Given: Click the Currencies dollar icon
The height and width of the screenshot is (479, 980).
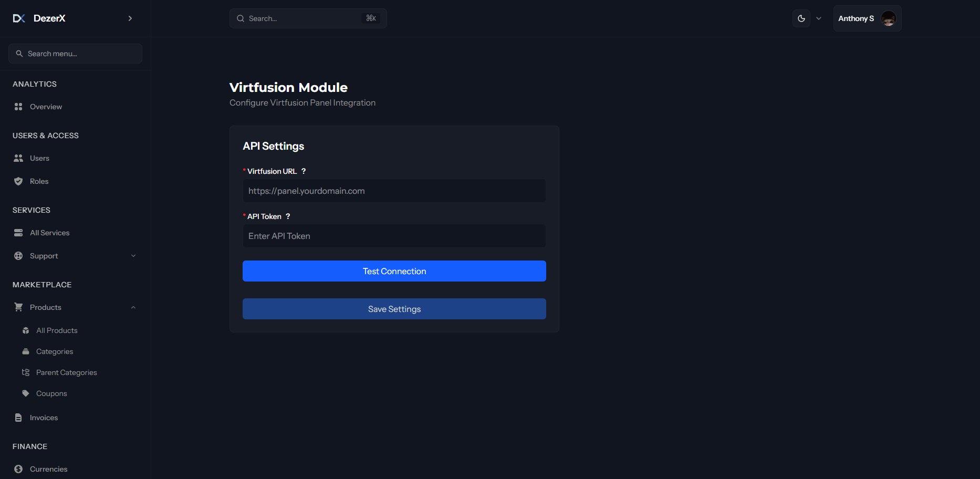Looking at the screenshot, I should (x=18, y=469).
